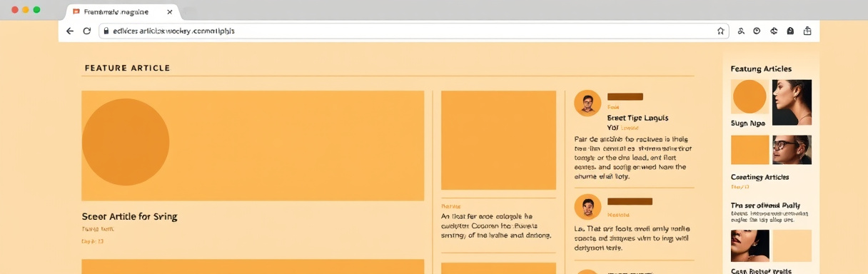Bookmark the page with the star icon

click(721, 31)
